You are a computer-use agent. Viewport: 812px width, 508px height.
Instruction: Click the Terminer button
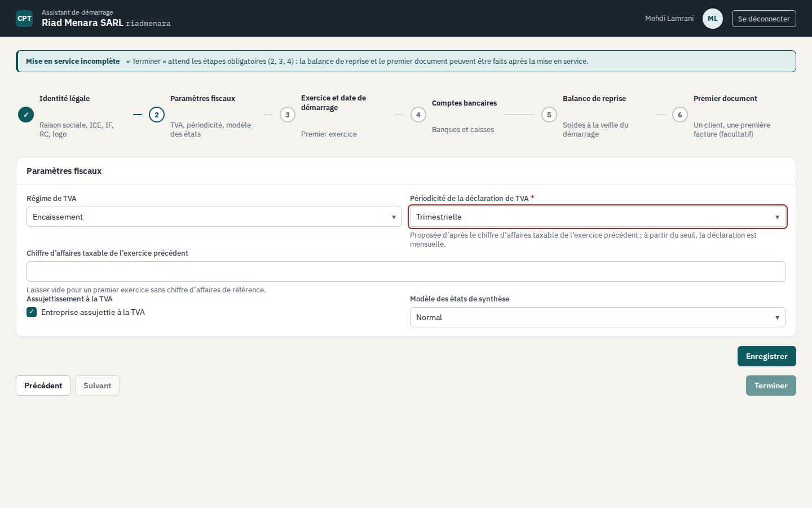tap(771, 386)
